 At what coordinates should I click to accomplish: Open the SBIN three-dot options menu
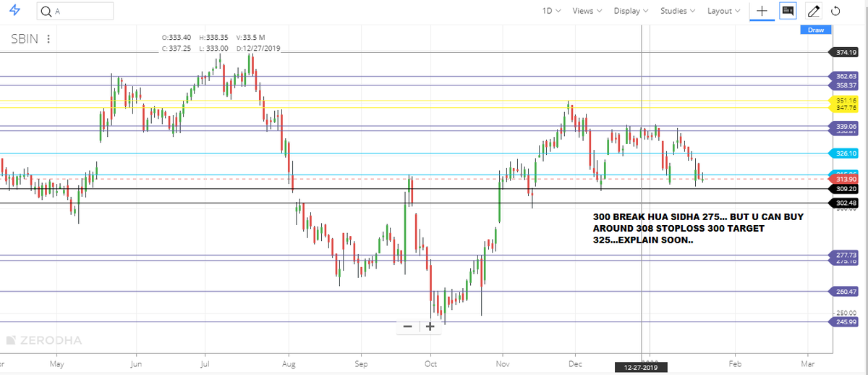[x=48, y=39]
